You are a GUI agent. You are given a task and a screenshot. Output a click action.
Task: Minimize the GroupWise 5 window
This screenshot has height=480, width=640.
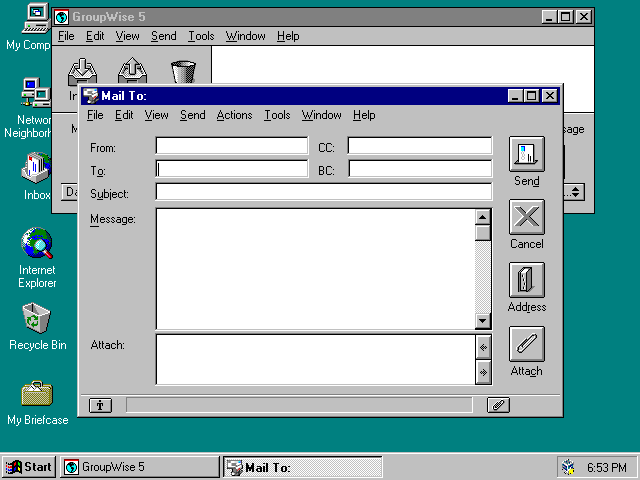pyautogui.click(x=549, y=17)
